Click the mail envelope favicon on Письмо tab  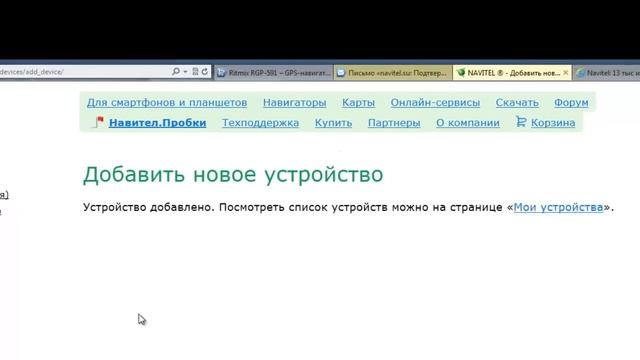[x=341, y=73]
